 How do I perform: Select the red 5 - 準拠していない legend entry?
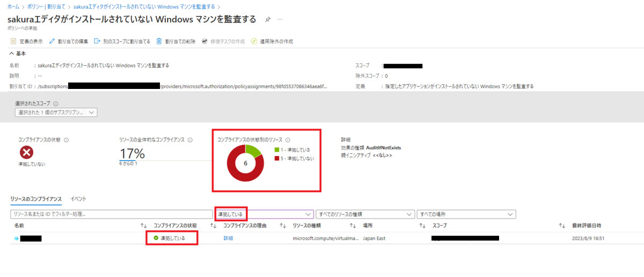point(294,159)
